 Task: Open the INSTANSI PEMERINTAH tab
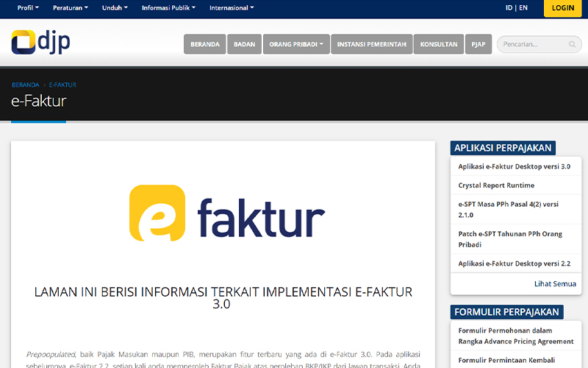372,44
